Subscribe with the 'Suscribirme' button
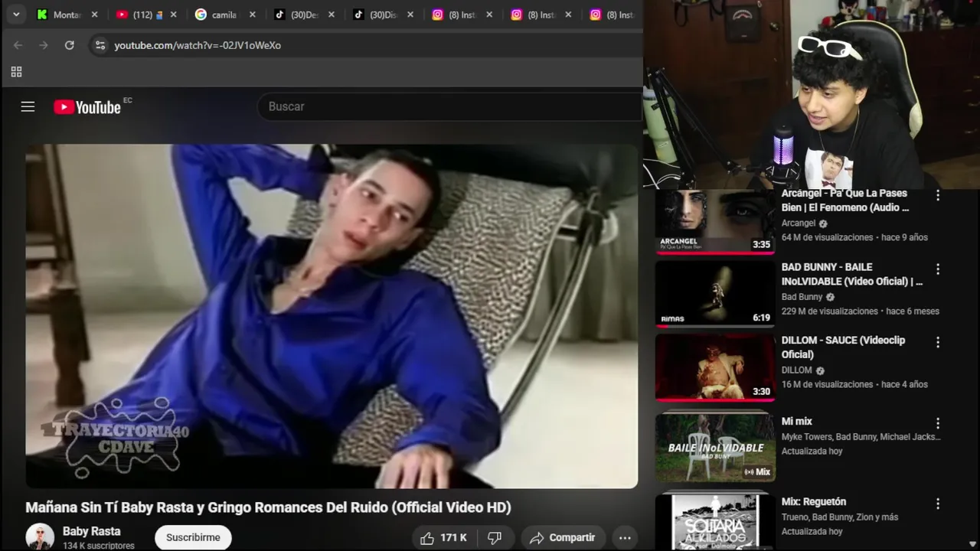Screen dimensions: 980x551 pyautogui.click(x=193, y=537)
